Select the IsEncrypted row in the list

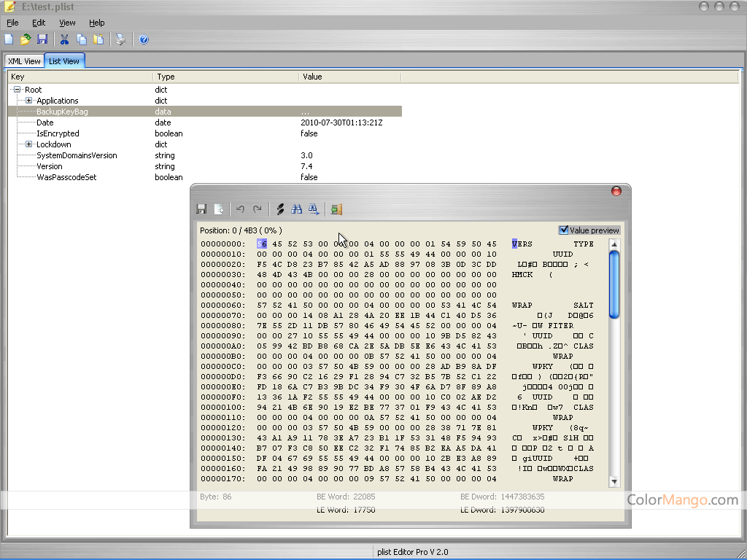coord(58,133)
